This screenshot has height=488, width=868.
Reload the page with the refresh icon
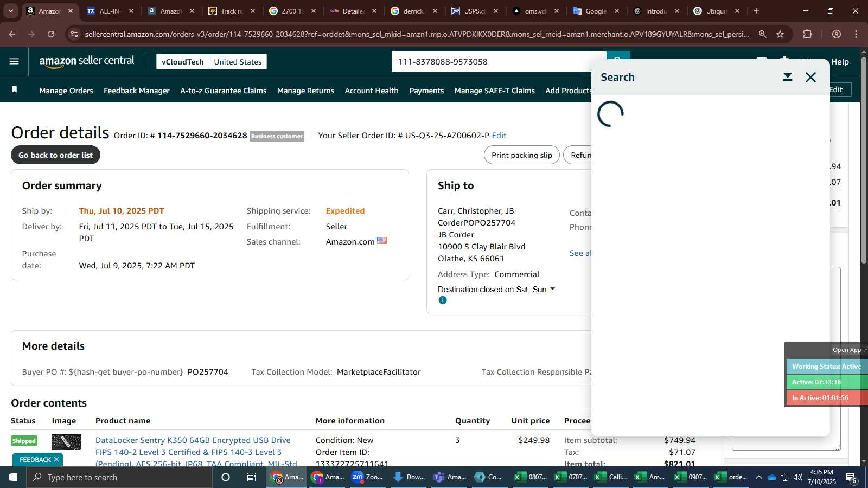(51, 34)
